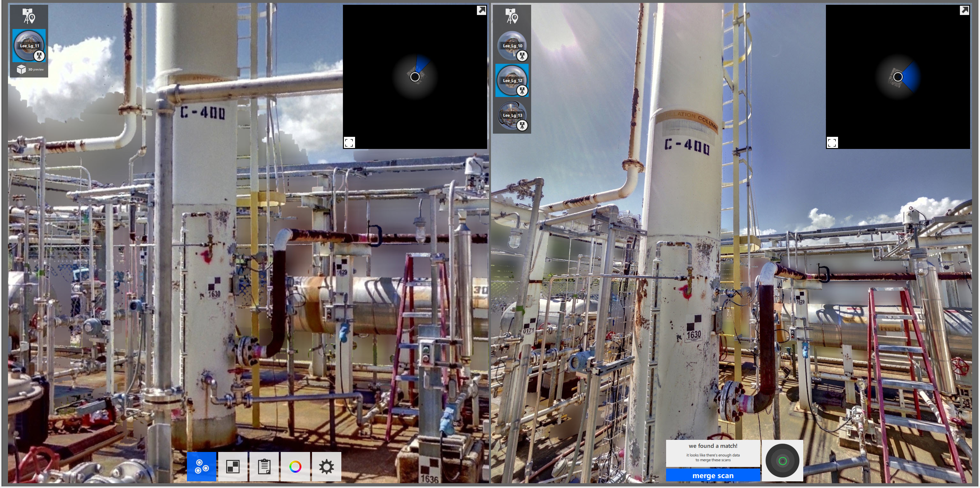Image resolution: width=980 pixels, height=488 pixels.
Task: Click the merge scan button
Action: click(x=713, y=475)
